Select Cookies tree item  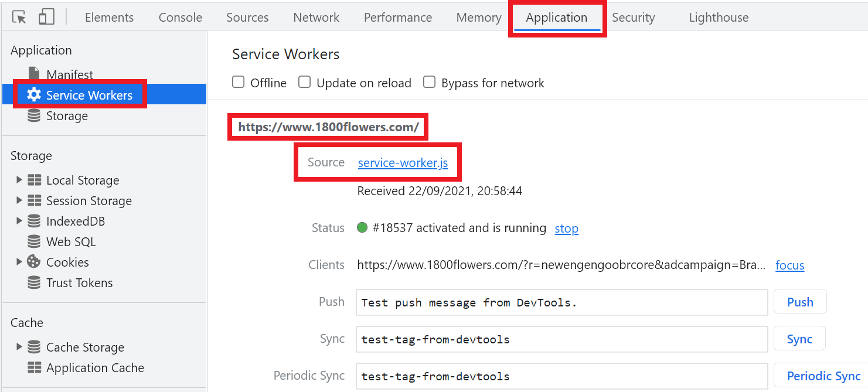[67, 262]
